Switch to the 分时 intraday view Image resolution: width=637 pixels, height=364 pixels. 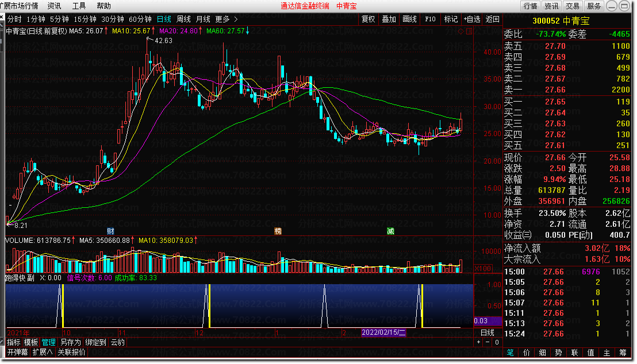pos(14,19)
